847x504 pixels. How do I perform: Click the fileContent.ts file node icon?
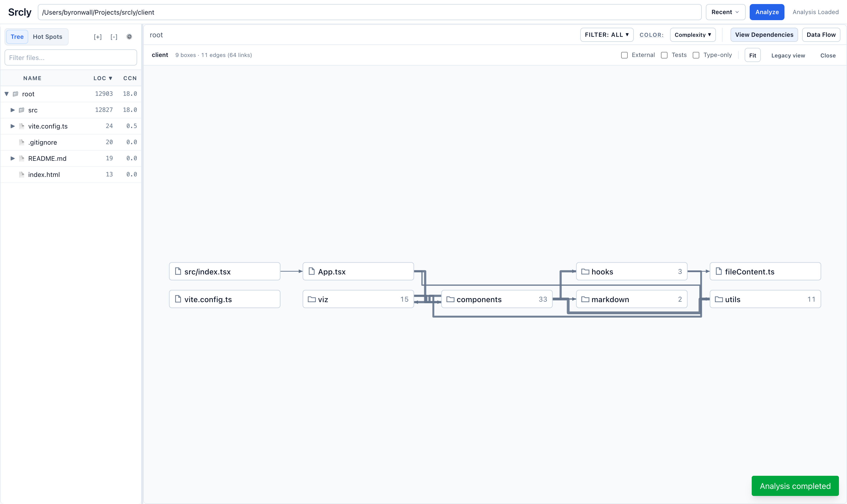(719, 271)
